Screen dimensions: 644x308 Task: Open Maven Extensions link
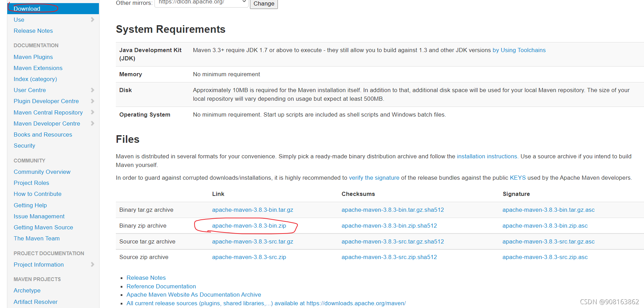38,68
